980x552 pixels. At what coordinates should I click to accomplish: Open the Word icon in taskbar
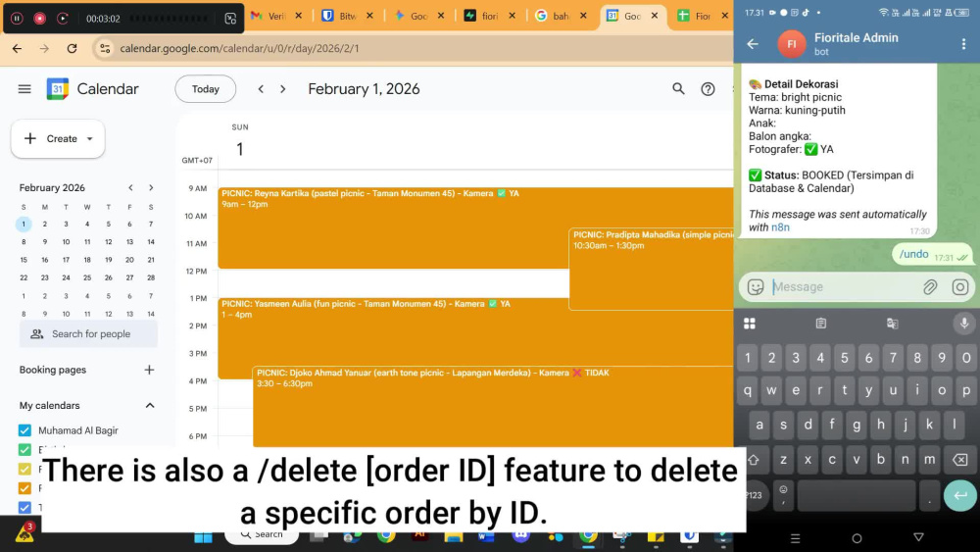pyautogui.click(x=486, y=536)
